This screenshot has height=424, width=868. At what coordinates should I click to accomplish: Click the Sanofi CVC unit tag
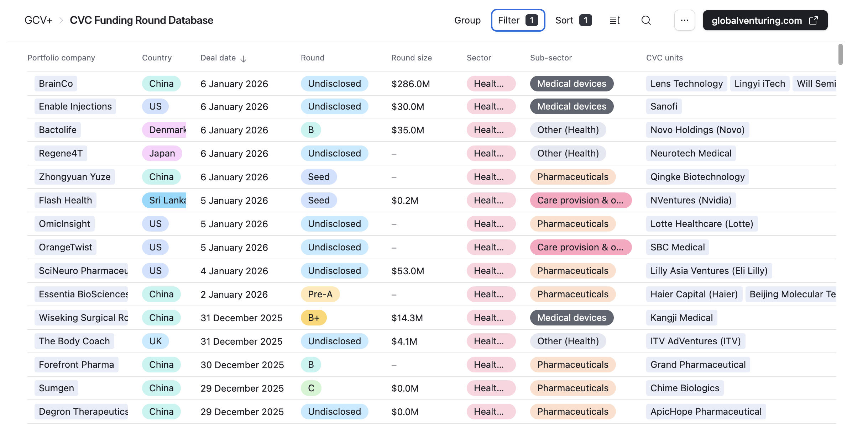click(x=664, y=106)
